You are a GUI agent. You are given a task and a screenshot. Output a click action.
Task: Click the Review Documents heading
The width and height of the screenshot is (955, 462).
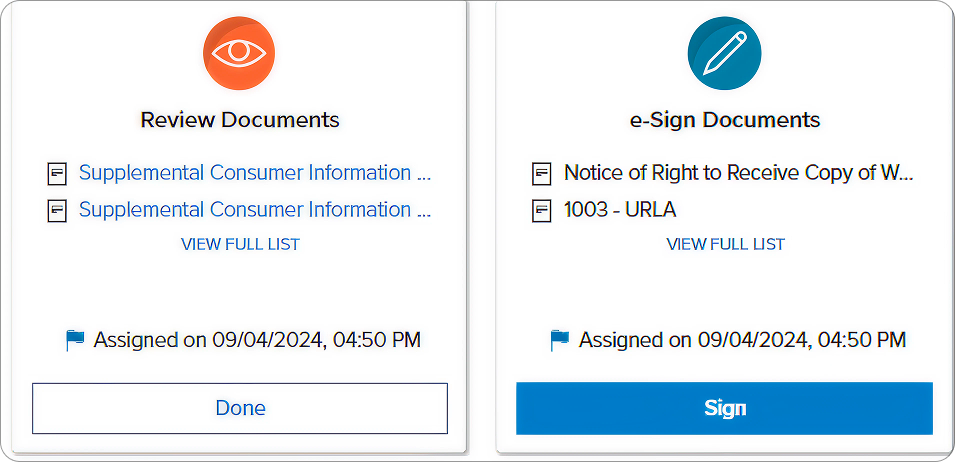[x=240, y=120]
